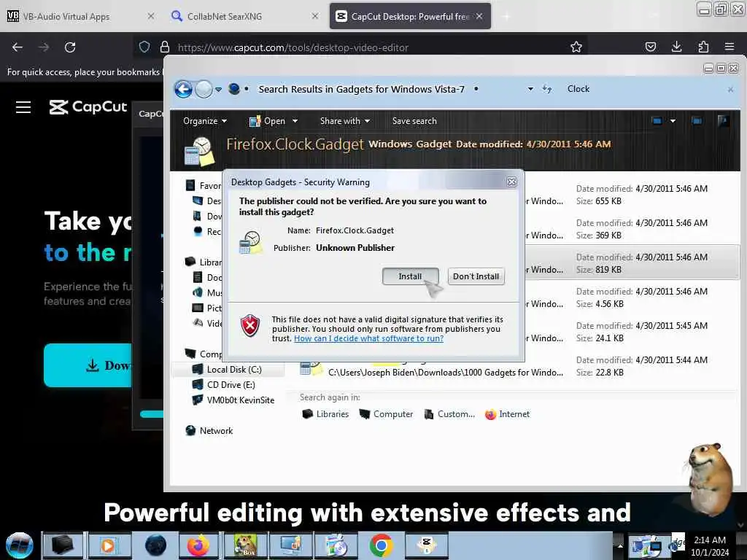
Task: Click the Firefox.Clock.Gadget details pane icon
Action: 198,152
